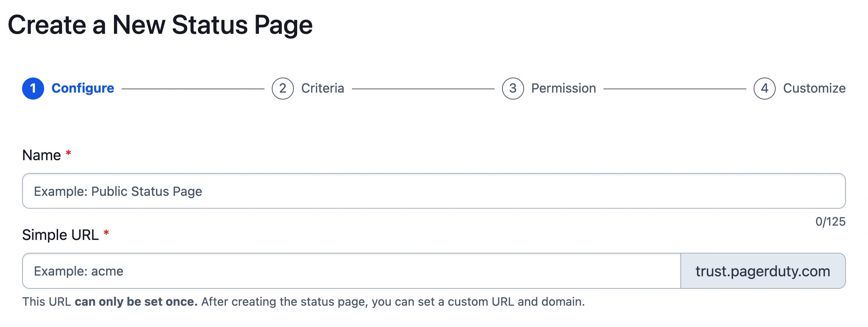Click the Create a New Status Page heading
The height and width of the screenshot is (327, 868).
point(160,25)
